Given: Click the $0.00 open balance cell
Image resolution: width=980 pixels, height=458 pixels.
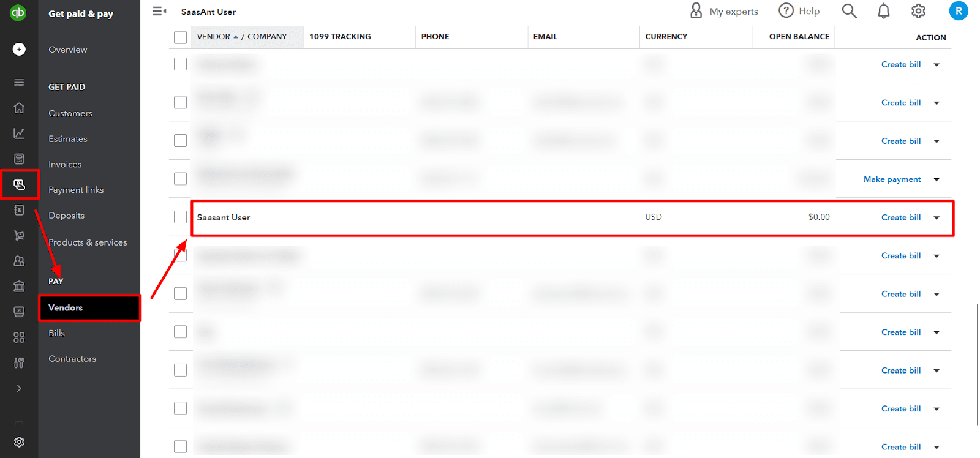Looking at the screenshot, I should [819, 217].
